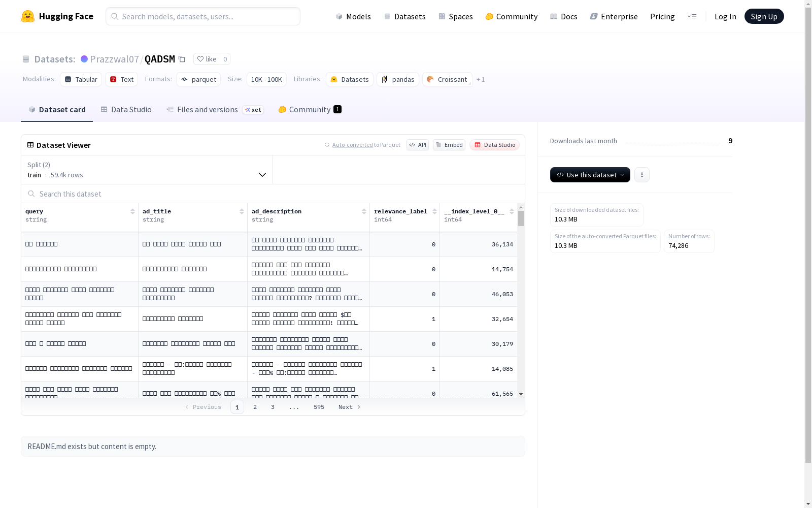This screenshot has width=812, height=508.
Task: Click the Croissant library tag
Action: pos(447,79)
